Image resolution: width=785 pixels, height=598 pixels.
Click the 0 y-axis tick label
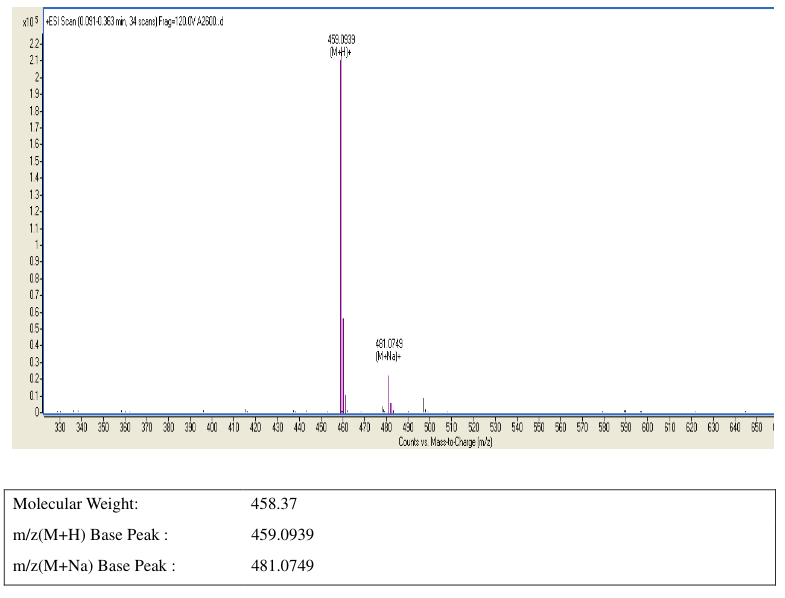tap(37, 412)
